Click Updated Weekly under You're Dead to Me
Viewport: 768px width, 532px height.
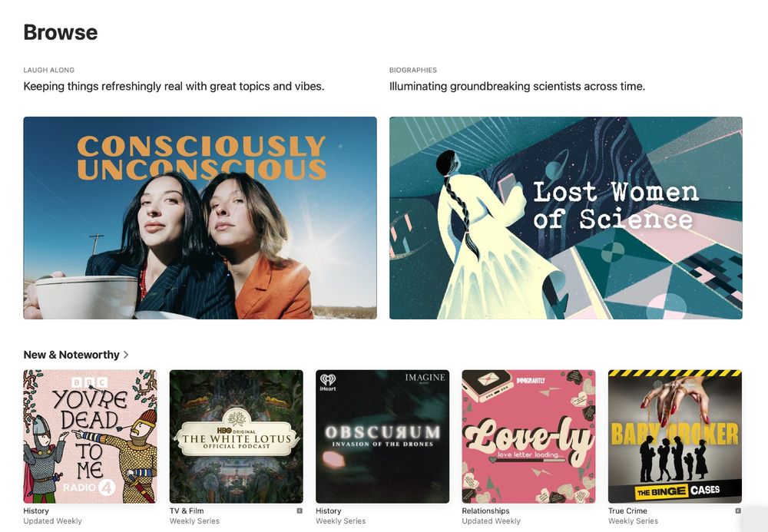tap(52, 520)
